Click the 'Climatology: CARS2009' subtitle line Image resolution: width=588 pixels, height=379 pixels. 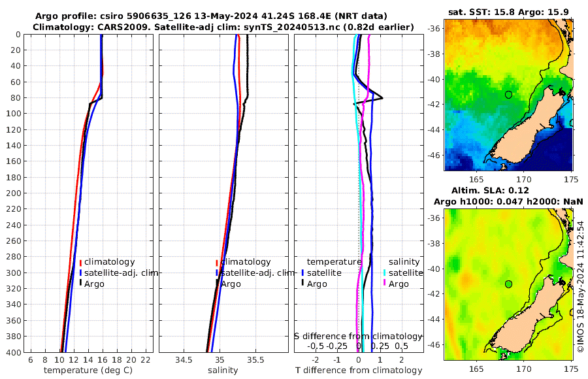(223, 27)
